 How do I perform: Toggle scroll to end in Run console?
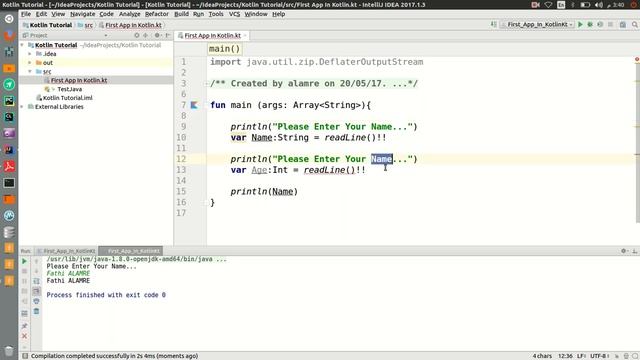click(x=36, y=291)
